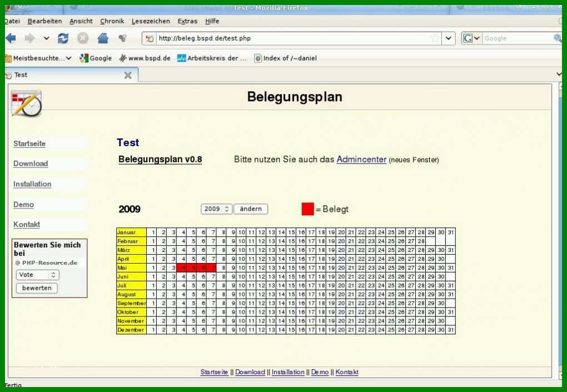Click the browser Back arrow

[x=11, y=38]
